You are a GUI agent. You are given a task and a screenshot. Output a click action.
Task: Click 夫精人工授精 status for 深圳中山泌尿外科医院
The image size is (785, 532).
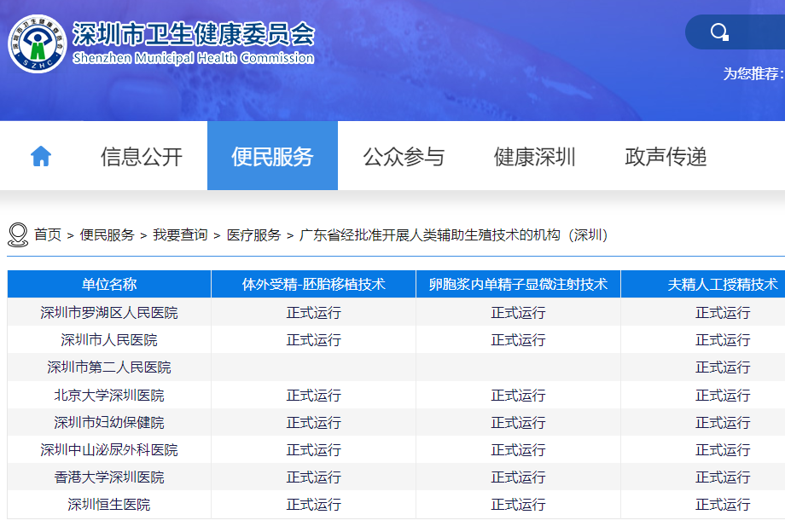click(723, 450)
